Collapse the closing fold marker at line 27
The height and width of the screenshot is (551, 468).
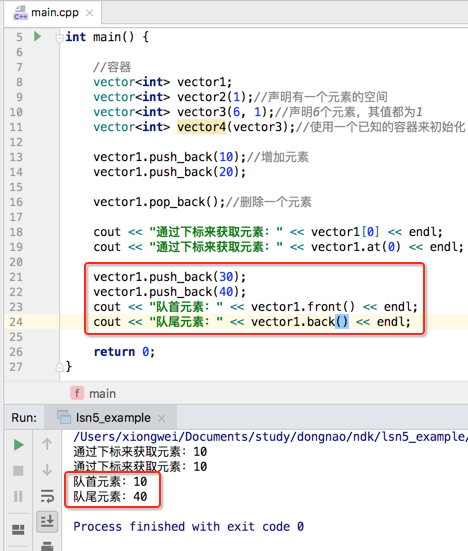point(59,367)
